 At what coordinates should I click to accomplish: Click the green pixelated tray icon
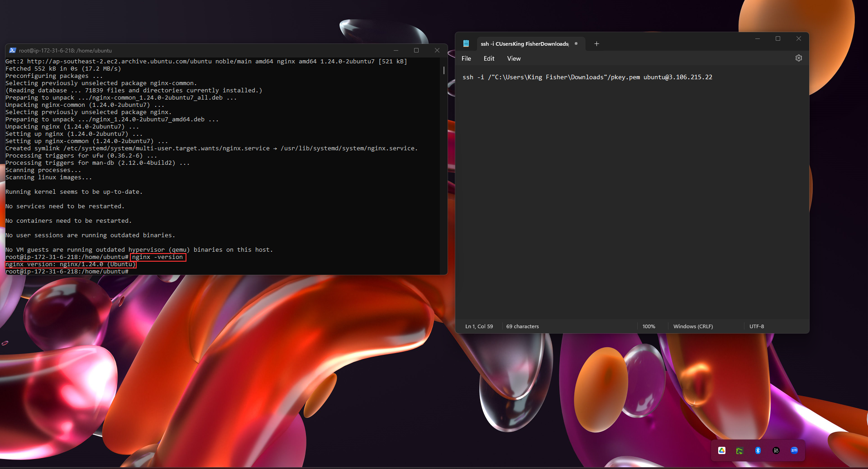click(x=739, y=450)
